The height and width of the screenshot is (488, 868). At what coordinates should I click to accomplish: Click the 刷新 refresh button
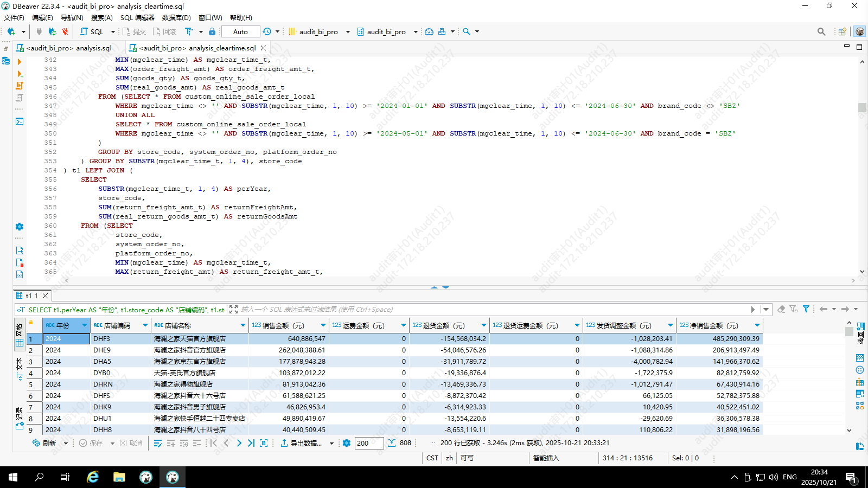coord(44,443)
